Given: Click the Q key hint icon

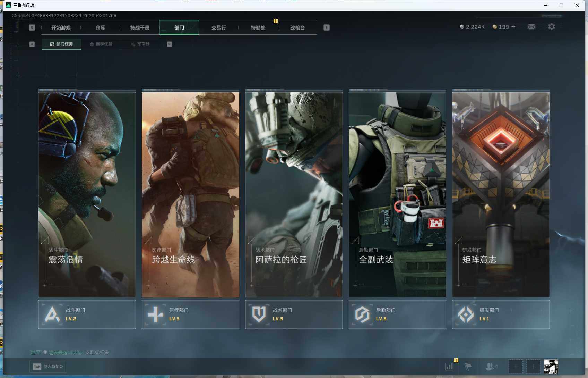Looking at the screenshot, I should pos(32,27).
